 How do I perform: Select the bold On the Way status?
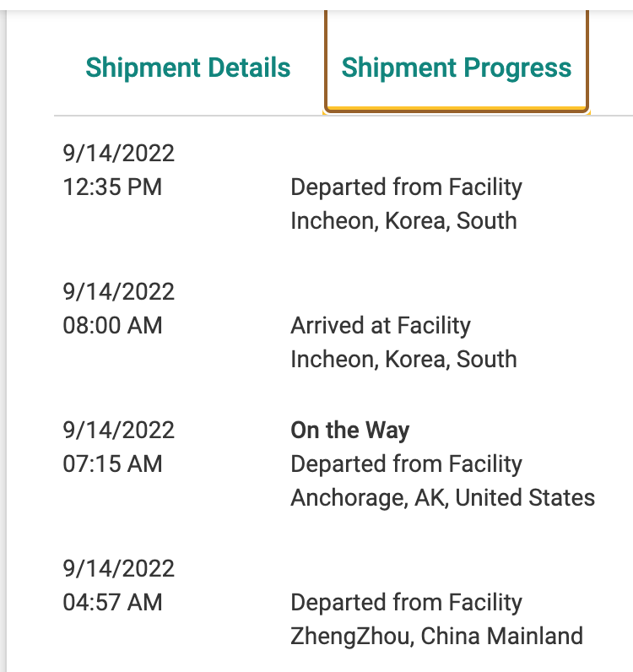(x=349, y=430)
